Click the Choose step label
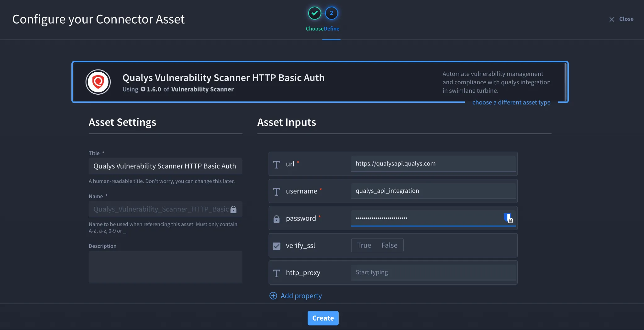The width and height of the screenshot is (644, 330). tap(314, 29)
